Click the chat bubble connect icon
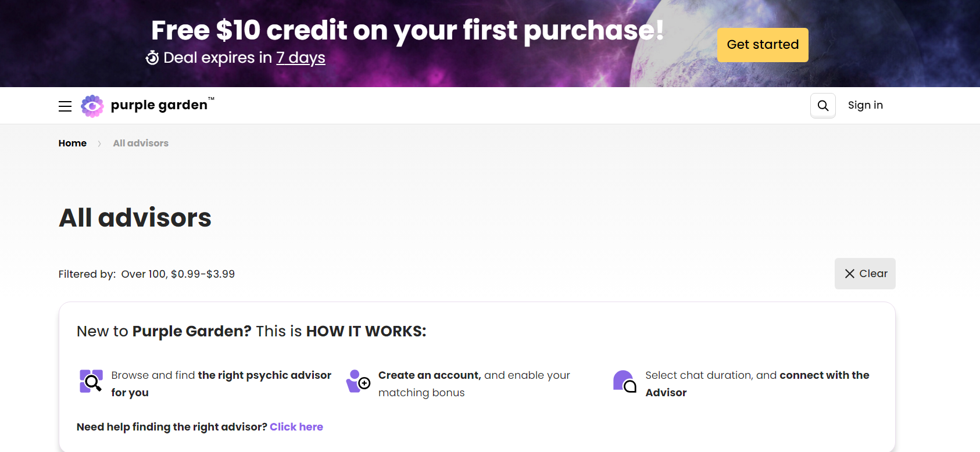This screenshot has height=452, width=980. coord(625,382)
